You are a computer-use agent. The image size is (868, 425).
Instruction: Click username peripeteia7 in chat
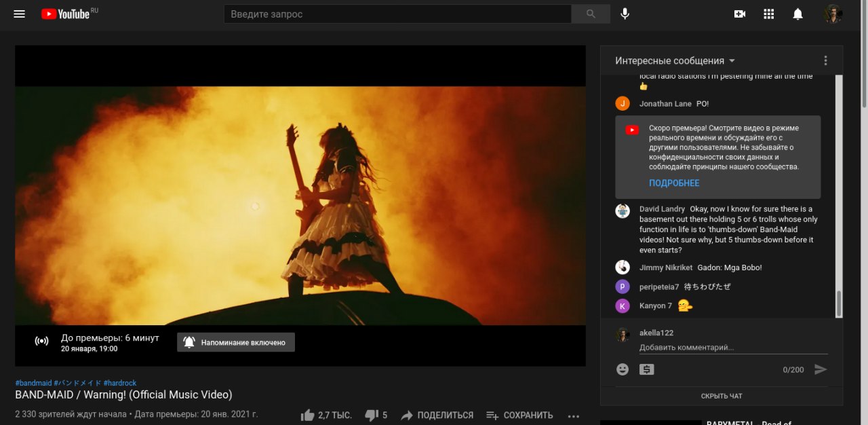[x=659, y=287]
